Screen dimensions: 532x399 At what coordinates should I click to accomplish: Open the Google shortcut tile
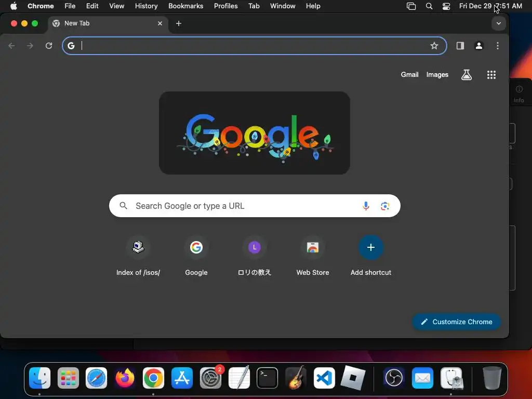tap(196, 256)
